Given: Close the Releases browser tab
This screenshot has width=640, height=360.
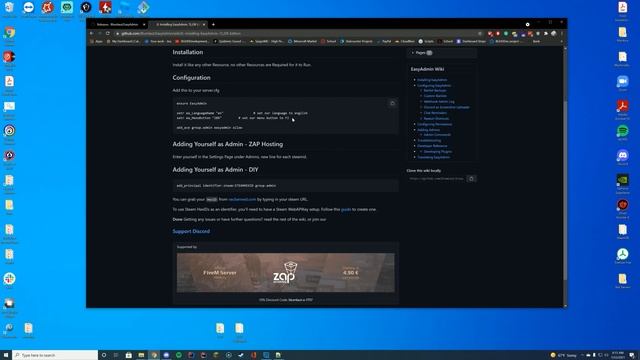Looking at the screenshot, I should tap(144, 24).
